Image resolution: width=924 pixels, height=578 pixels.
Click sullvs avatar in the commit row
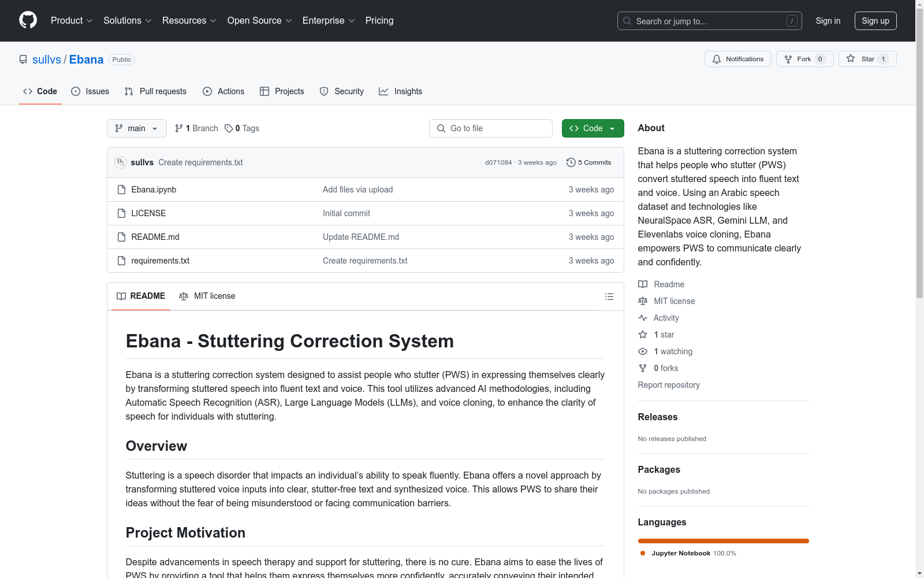pos(120,162)
